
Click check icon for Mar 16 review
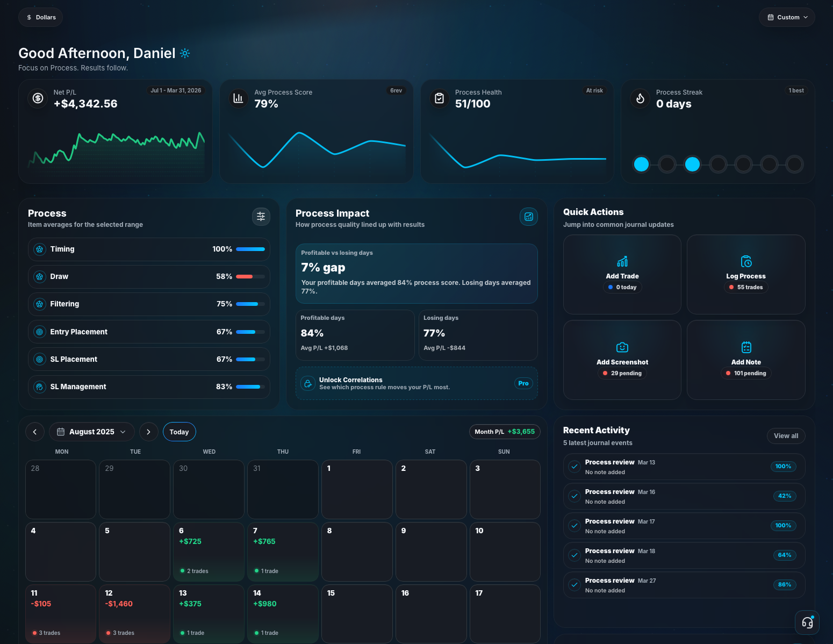click(575, 496)
